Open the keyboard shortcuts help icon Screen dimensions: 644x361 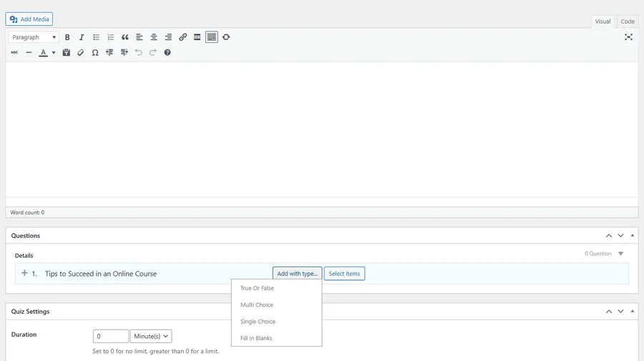(x=167, y=52)
